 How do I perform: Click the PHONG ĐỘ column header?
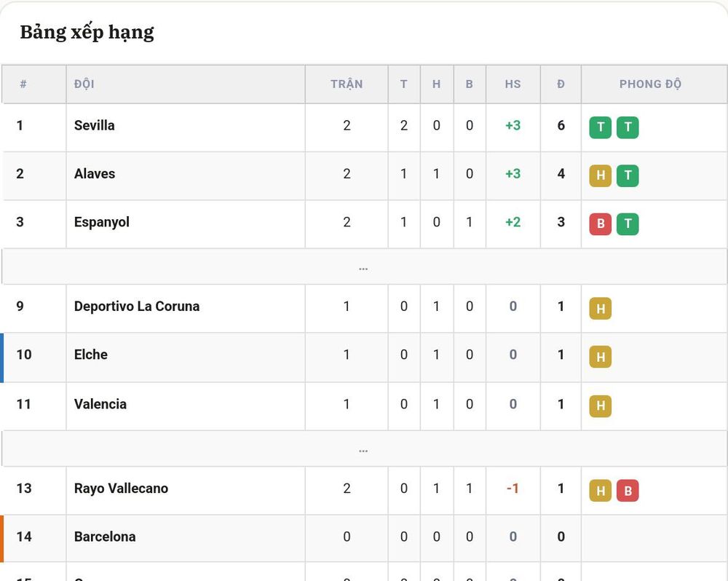point(650,84)
